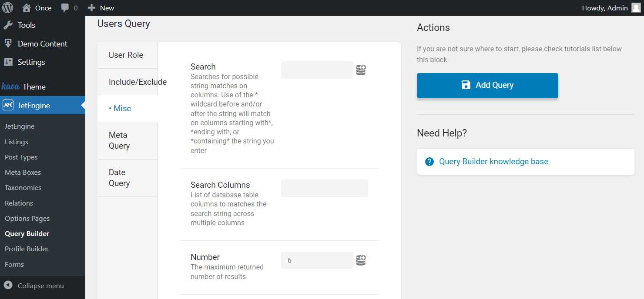Click the help question mark icon
This screenshot has height=299, width=644.
(x=429, y=162)
